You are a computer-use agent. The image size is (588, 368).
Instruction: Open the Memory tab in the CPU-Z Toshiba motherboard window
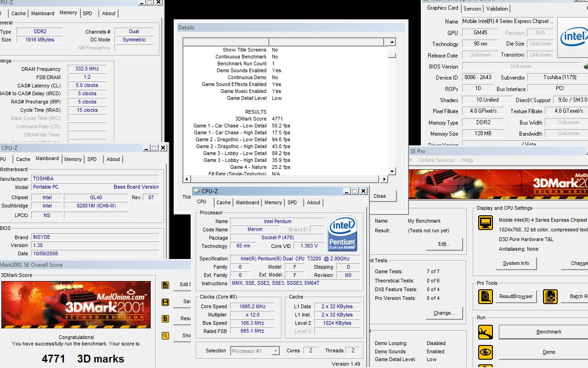(73, 159)
